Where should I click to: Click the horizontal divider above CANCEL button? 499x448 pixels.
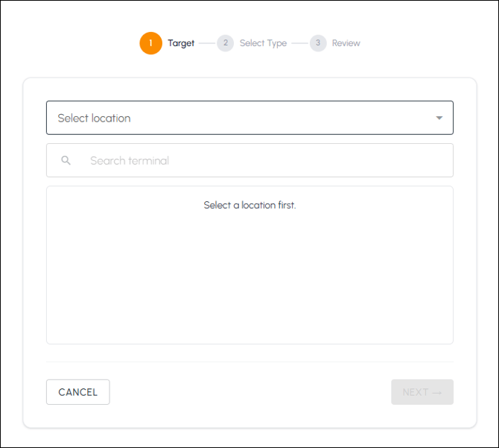click(249, 362)
